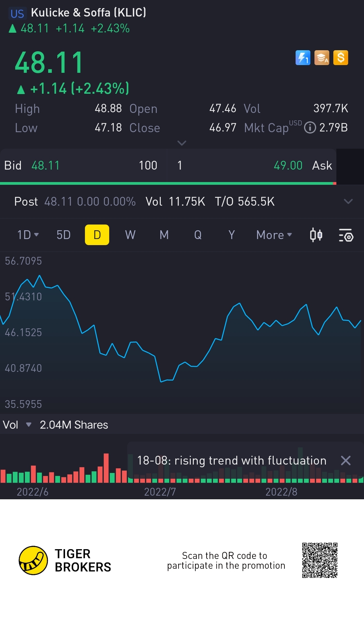364x622 pixels.
Task: Open chart indicator settings icon
Action: pyautogui.click(x=346, y=235)
